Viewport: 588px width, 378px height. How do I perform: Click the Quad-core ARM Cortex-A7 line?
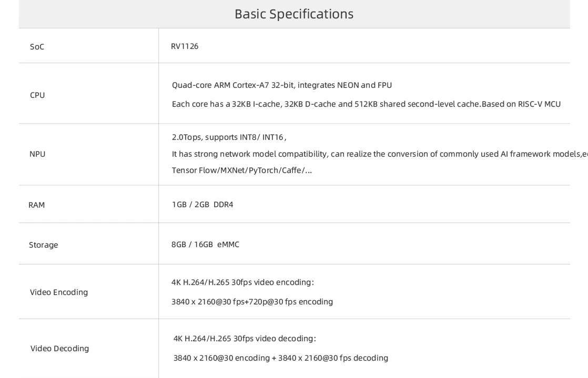coord(281,85)
